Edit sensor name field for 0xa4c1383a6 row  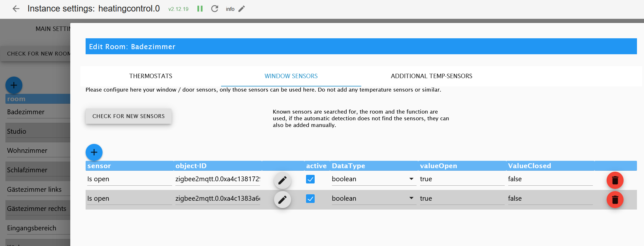(129, 198)
